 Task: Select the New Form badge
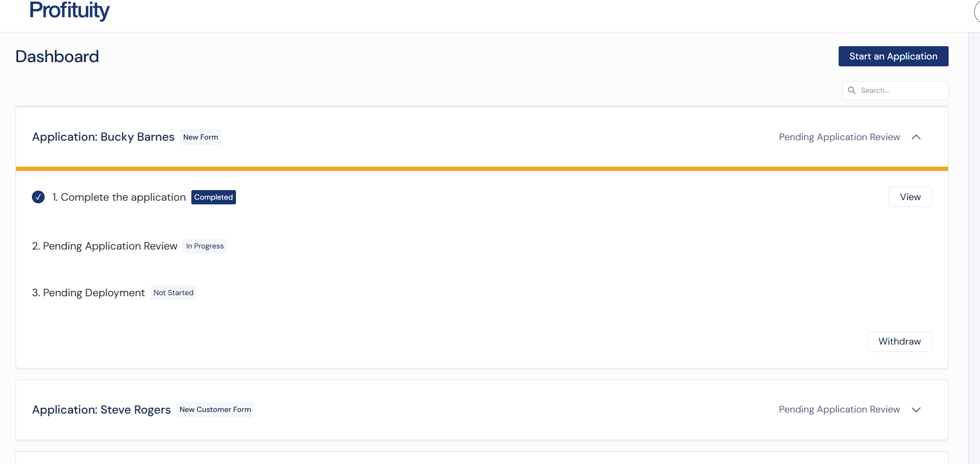coord(200,137)
